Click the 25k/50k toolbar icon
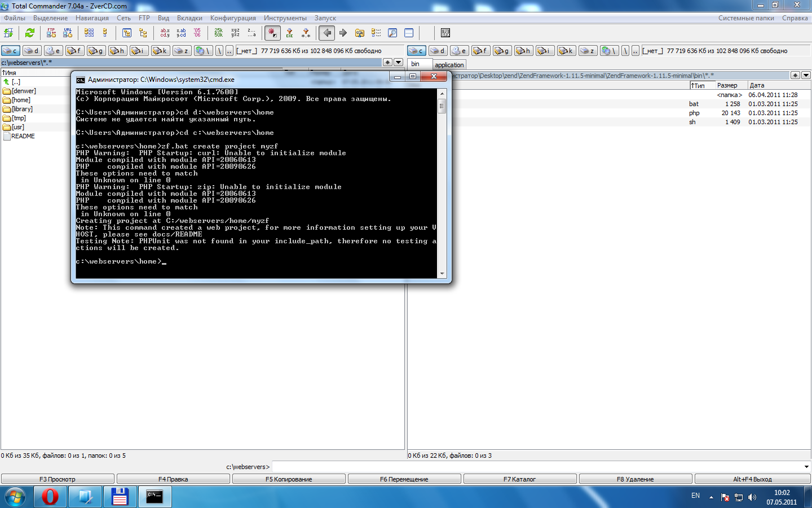Image resolution: width=812 pixels, height=508 pixels. pos(219,33)
